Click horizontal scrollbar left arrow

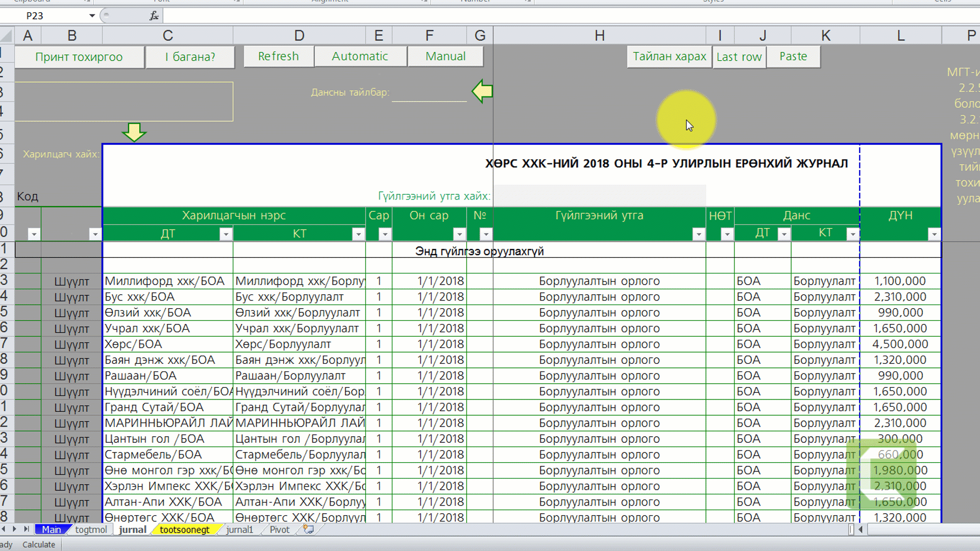[861, 530]
